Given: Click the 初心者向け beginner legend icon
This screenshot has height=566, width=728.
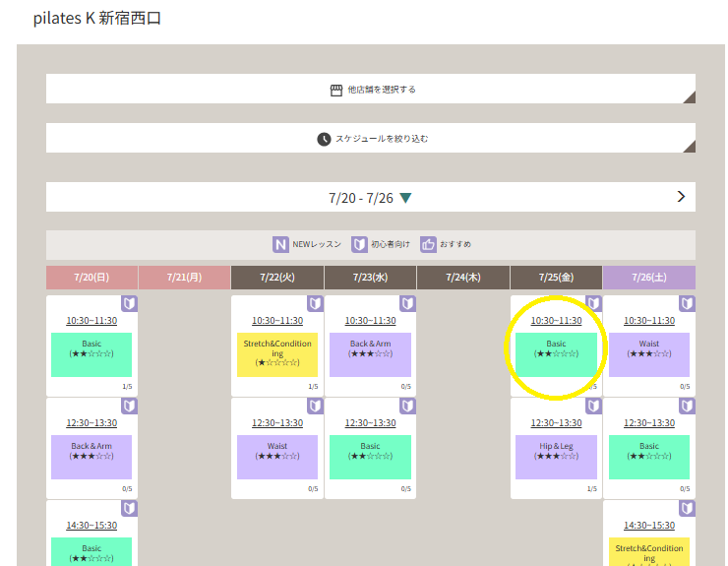Looking at the screenshot, I should pyautogui.click(x=359, y=244).
